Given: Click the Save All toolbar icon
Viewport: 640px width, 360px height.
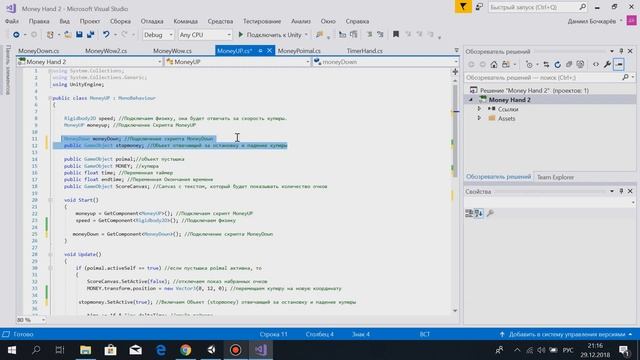Looking at the screenshot, I should (x=91, y=35).
